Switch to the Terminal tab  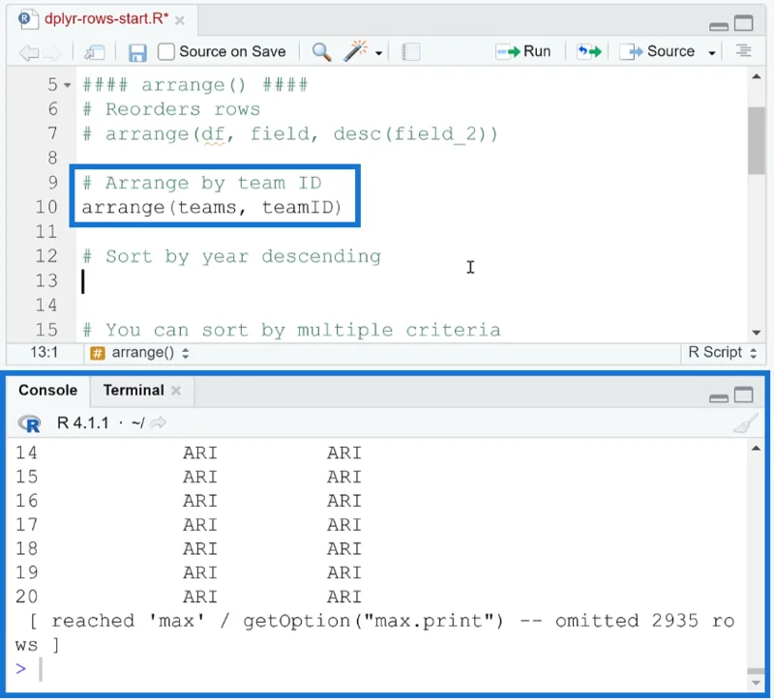tap(134, 391)
